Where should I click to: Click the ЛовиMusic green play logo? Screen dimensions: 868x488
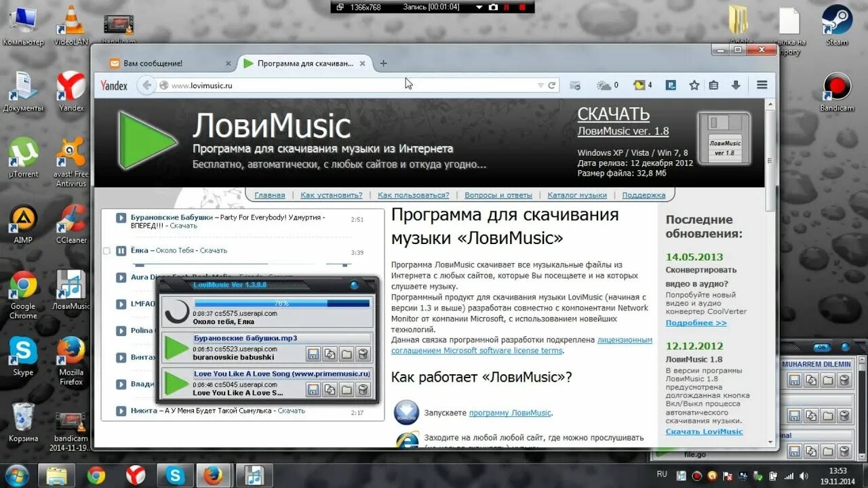[148, 140]
